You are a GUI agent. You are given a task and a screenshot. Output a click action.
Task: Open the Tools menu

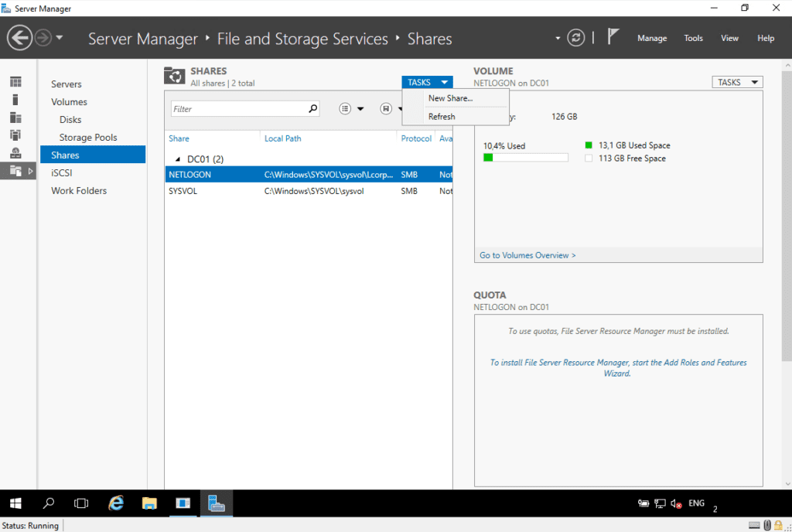[693, 38]
